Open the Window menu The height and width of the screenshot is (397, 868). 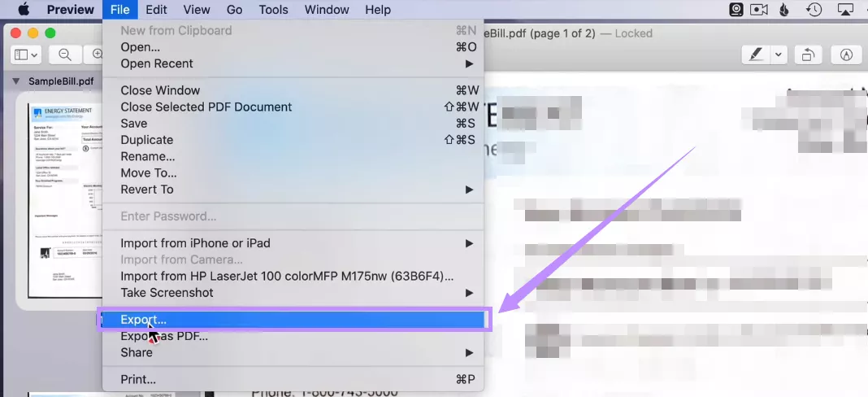[327, 10]
